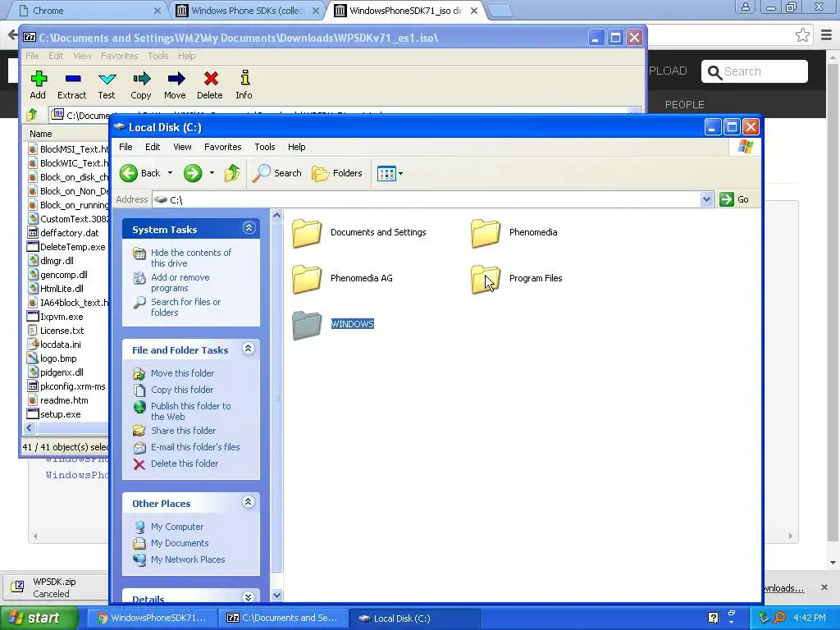Open the View menu in Local Disk window
The height and width of the screenshot is (630, 840).
[182, 147]
